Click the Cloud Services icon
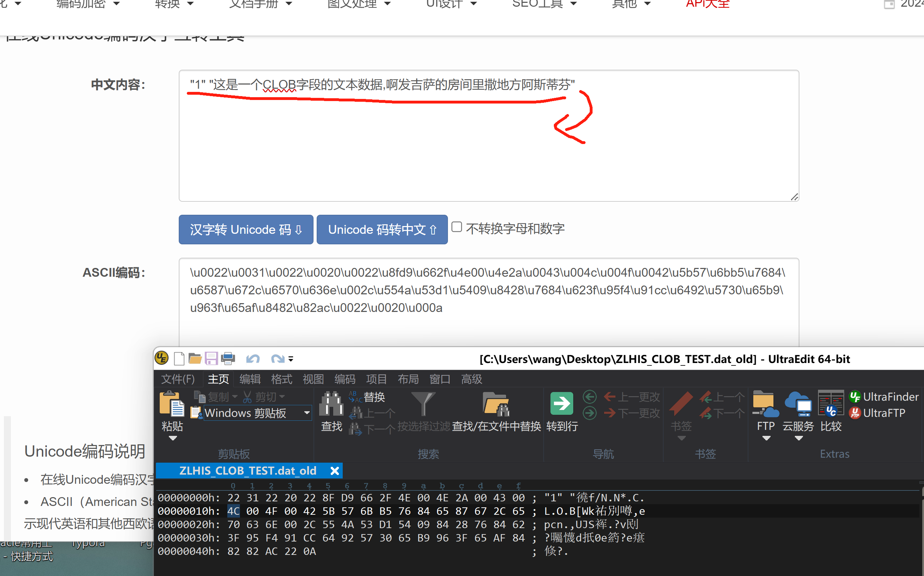Image resolution: width=924 pixels, height=576 pixels. tap(798, 405)
